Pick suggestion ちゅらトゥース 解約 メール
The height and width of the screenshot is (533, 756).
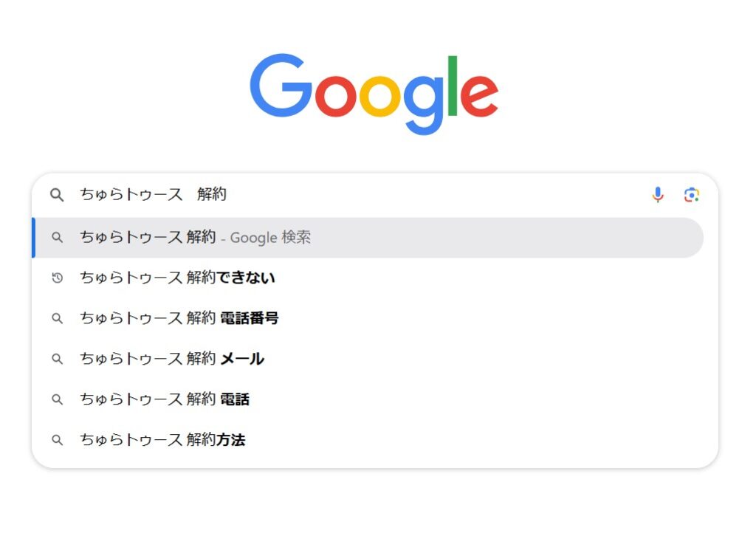(368, 359)
